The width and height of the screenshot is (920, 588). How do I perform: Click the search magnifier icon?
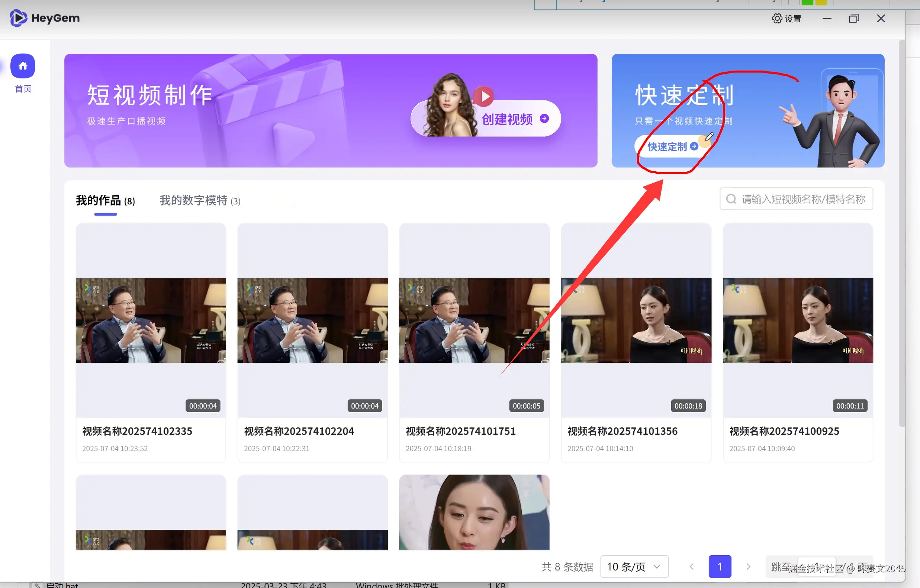pyautogui.click(x=731, y=199)
